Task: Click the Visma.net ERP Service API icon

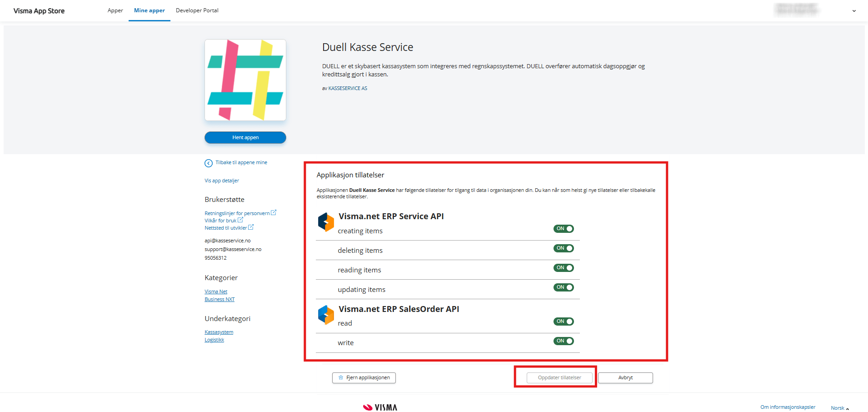Action: tap(326, 222)
